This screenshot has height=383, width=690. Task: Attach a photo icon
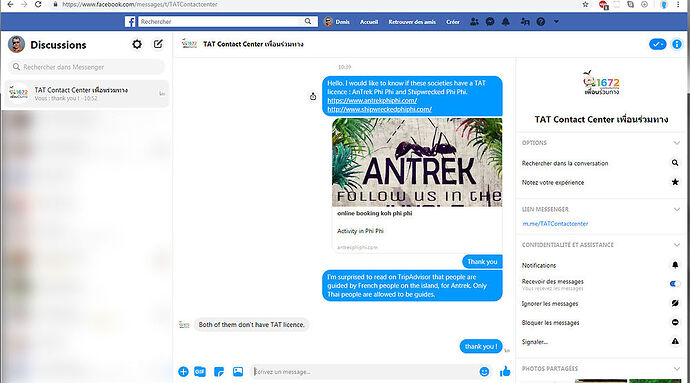click(x=238, y=372)
